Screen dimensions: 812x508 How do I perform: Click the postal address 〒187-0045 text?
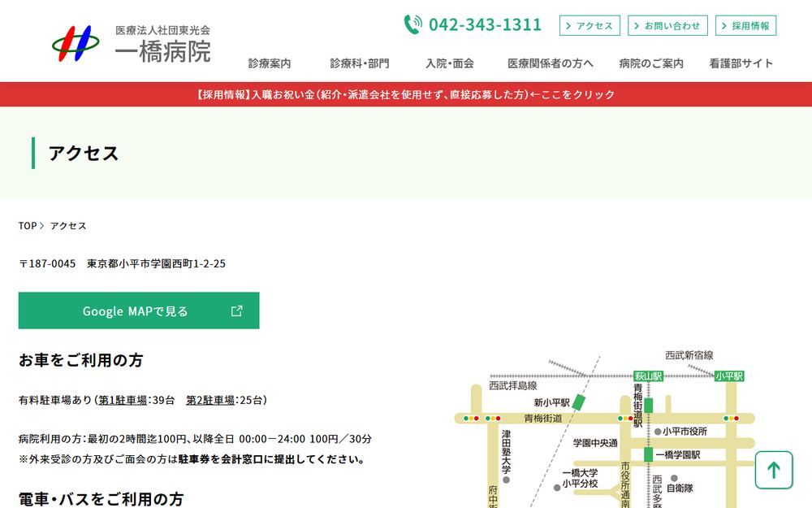[x=123, y=263]
